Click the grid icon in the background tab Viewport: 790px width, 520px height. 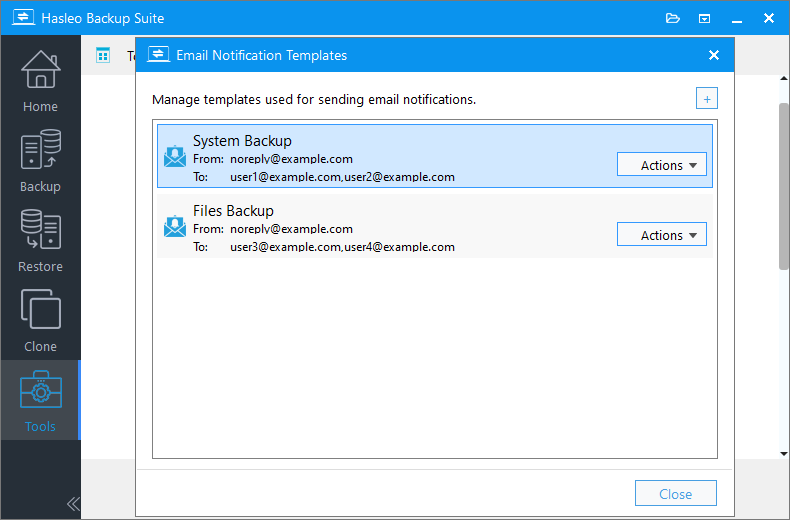[103, 55]
